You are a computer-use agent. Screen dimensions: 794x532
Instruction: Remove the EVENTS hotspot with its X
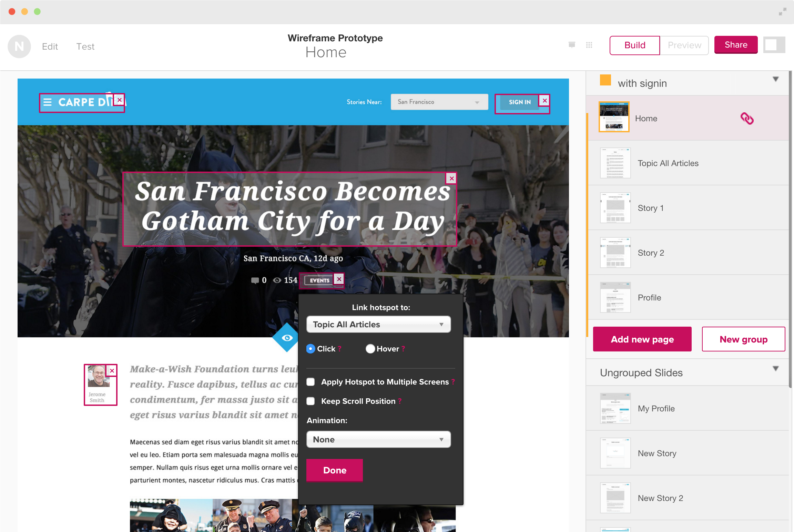pos(339,279)
